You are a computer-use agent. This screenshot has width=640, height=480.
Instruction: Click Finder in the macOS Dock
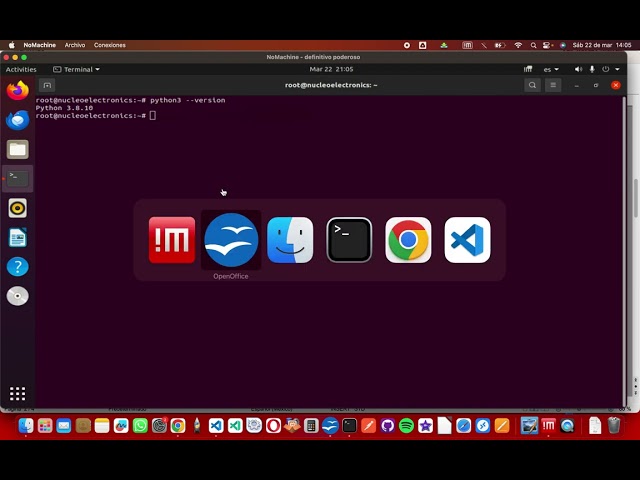pyautogui.click(x=26, y=426)
